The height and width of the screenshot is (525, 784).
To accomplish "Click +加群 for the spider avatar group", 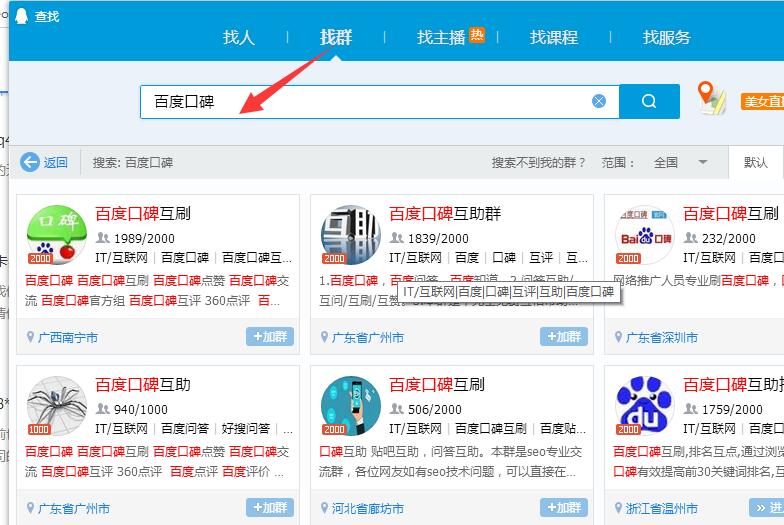I will (270, 508).
